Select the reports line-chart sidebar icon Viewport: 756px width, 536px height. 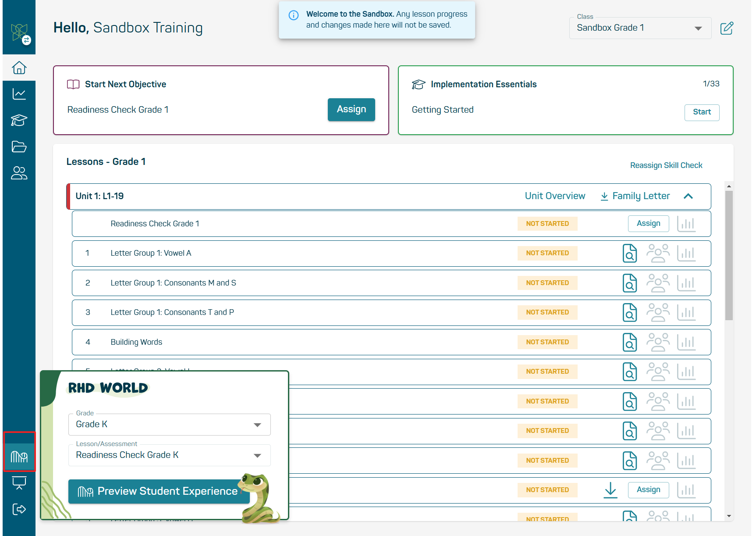click(x=19, y=93)
